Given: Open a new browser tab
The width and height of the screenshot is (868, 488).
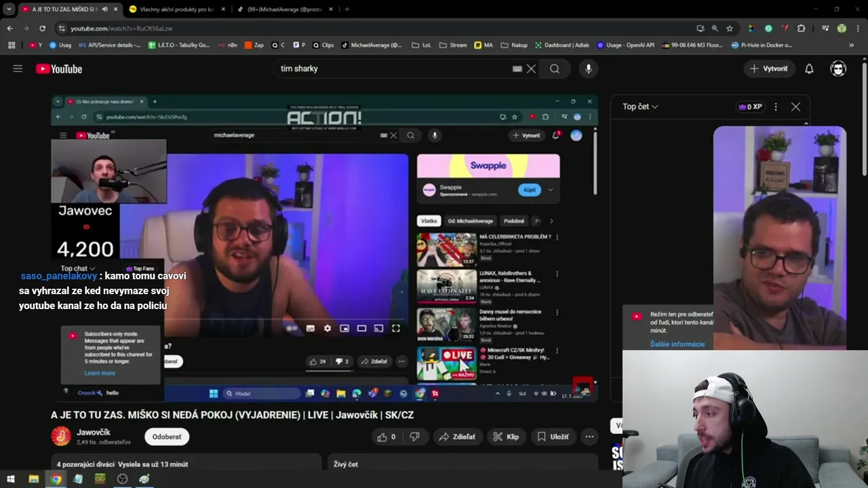Looking at the screenshot, I should point(347,9).
